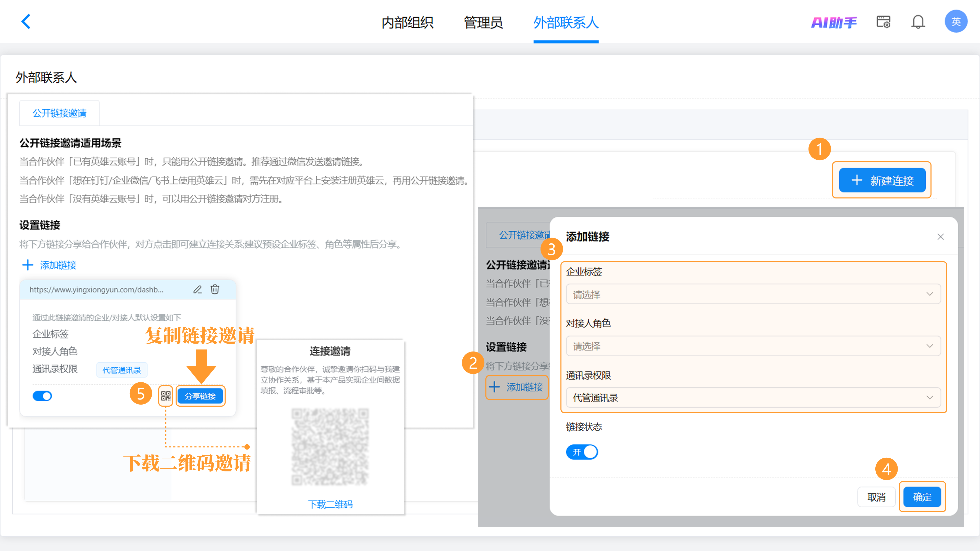Go back using the top-left arrow

pyautogui.click(x=26, y=22)
